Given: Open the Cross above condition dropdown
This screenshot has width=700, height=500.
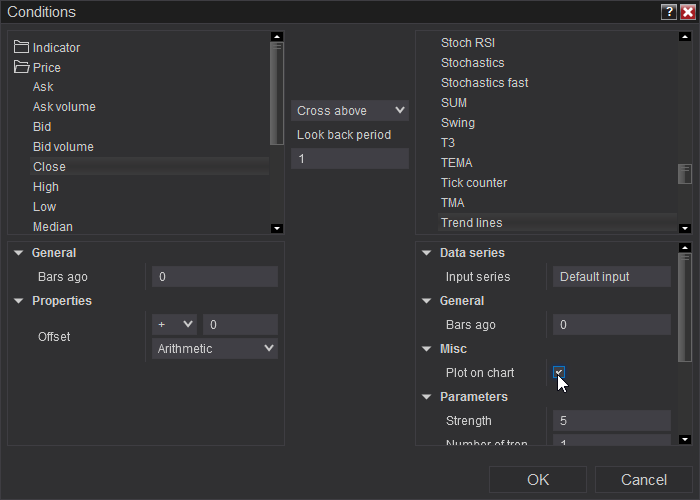Looking at the screenshot, I should pos(350,110).
